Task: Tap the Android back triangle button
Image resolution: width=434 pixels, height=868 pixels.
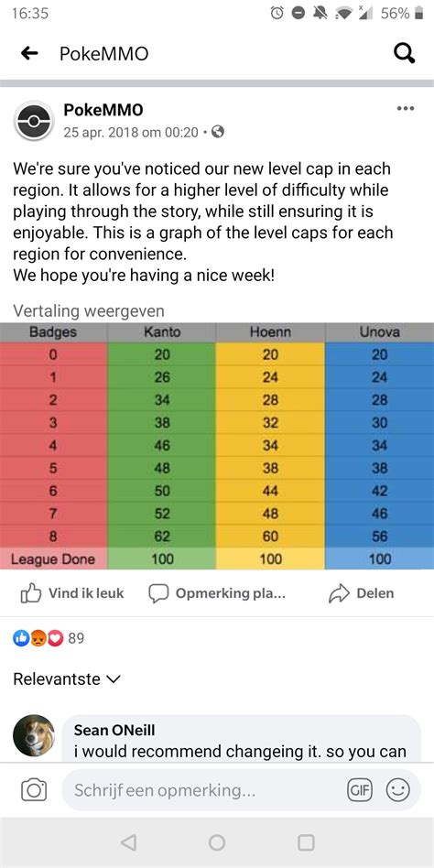Action: (x=128, y=842)
